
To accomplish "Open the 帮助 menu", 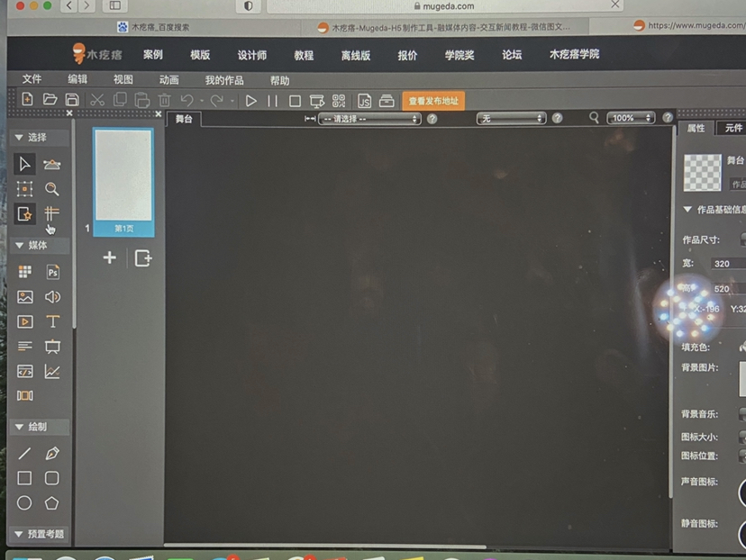I will (x=279, y=81).
